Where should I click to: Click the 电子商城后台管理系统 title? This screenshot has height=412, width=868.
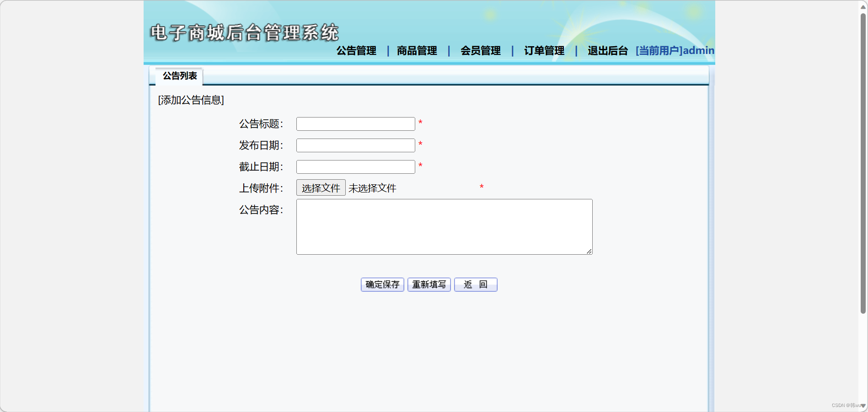244,32
